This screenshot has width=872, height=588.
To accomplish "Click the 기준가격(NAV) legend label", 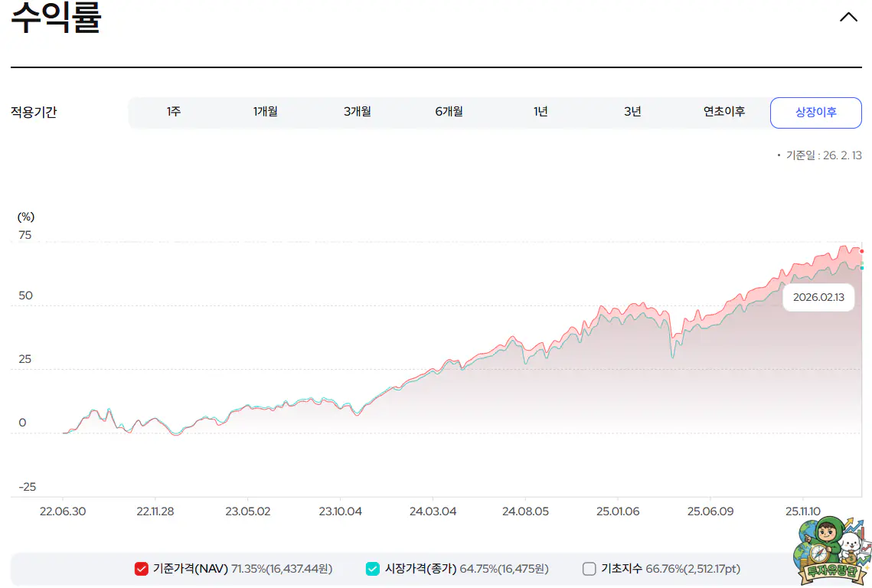I will (x=191, y=569).
